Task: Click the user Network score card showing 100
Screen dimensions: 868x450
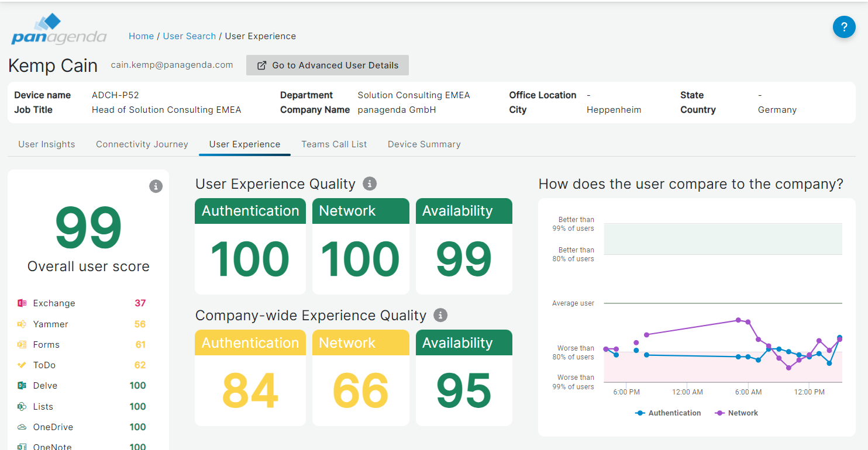Action: point(361,246)
